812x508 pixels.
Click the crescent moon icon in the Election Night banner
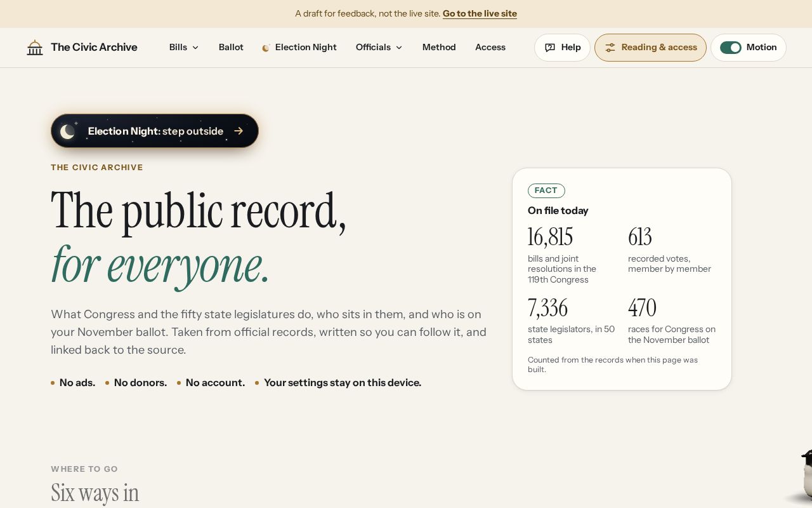pyautogui.click(x=68, y=131)
